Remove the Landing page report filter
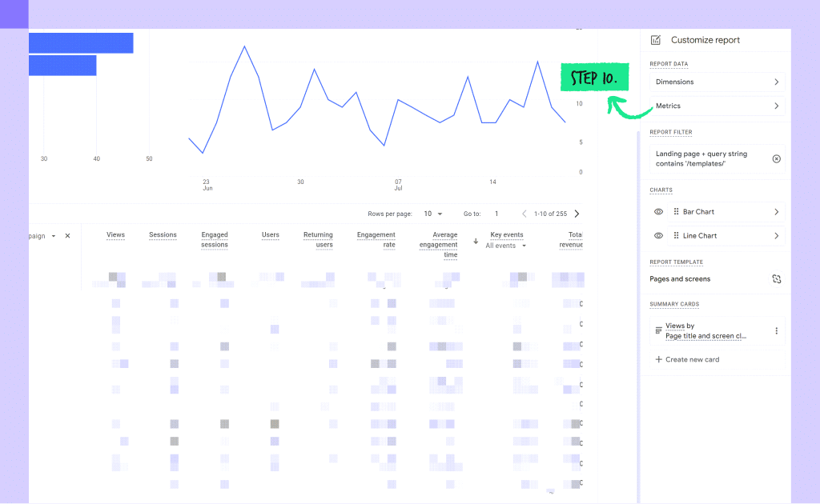820x504 pixels. [x=776, y=158]
